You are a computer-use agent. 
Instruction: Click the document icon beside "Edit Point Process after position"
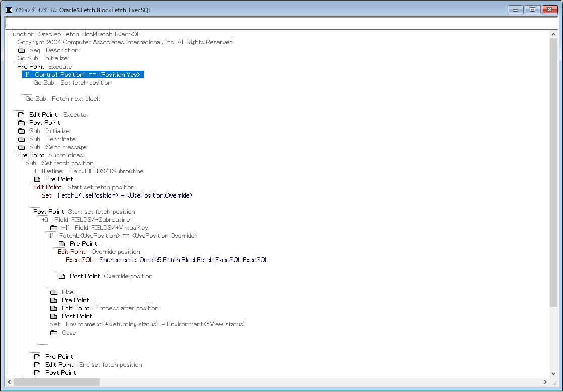click(54, 308)
